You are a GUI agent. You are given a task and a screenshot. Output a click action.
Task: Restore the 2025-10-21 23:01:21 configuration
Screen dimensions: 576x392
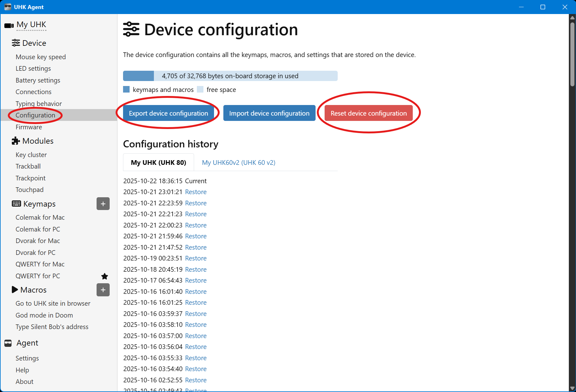[x=196, y=192]
